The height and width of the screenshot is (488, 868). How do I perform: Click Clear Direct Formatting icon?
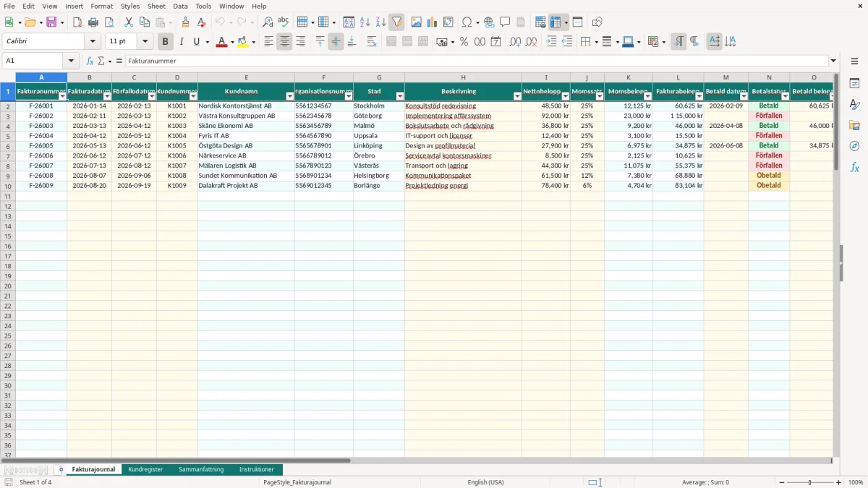202,22
